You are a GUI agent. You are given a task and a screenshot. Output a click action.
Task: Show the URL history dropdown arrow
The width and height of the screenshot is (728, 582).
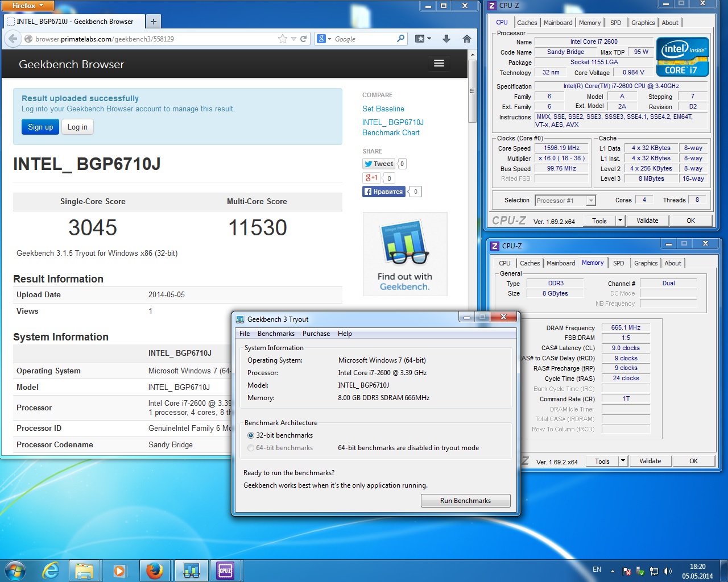point(293,39)
